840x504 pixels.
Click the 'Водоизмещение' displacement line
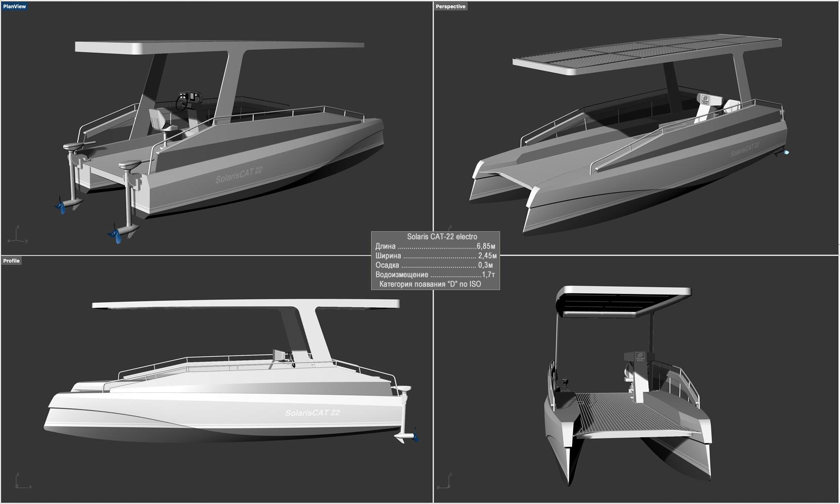click(x=435, y=275)
